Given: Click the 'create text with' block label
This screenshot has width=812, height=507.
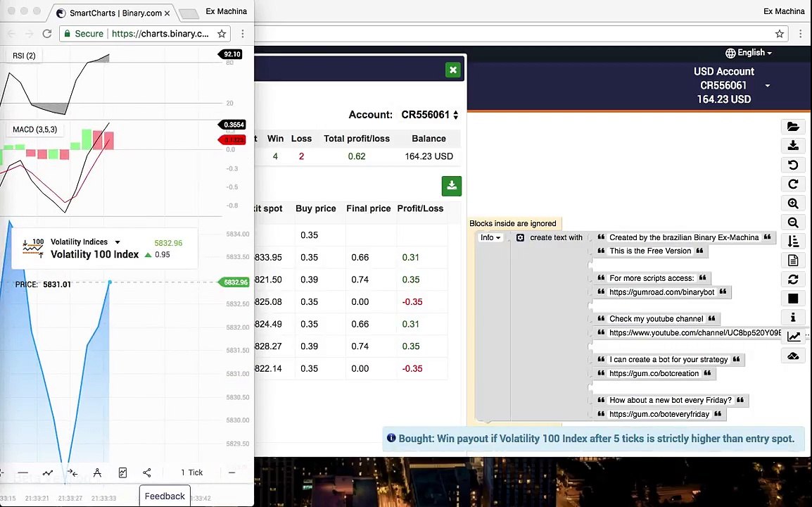Looking at the screenshot, I should [556, 237].
